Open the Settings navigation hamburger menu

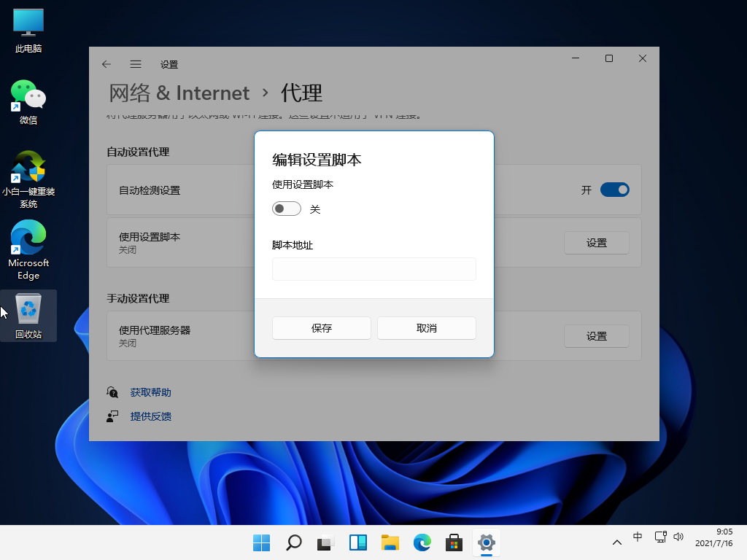point(136,64)
